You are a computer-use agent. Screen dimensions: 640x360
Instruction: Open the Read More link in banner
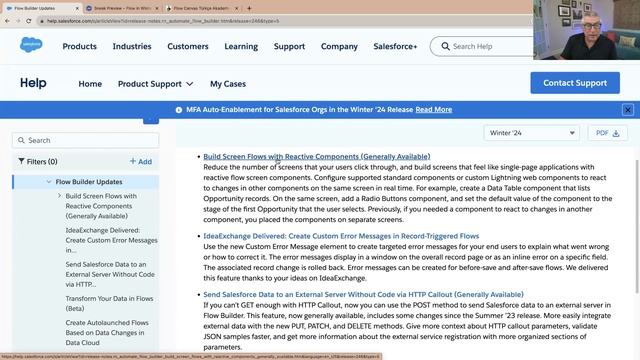tap(433, 109)
